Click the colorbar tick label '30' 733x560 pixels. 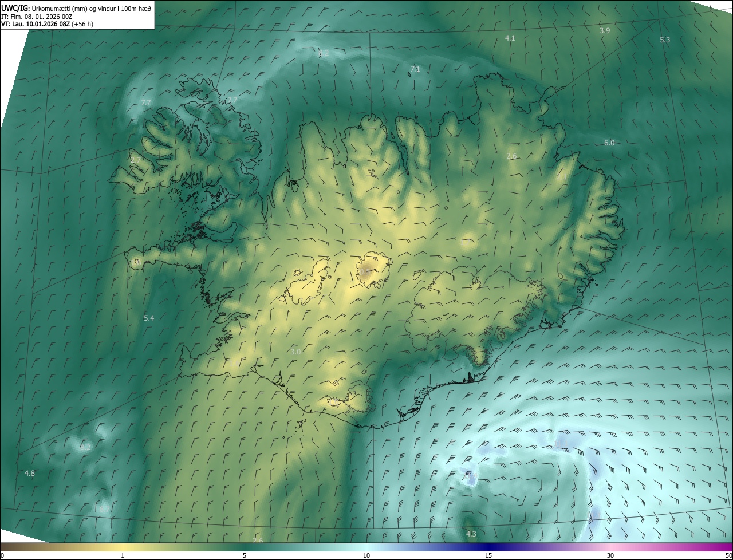[610, 555]
